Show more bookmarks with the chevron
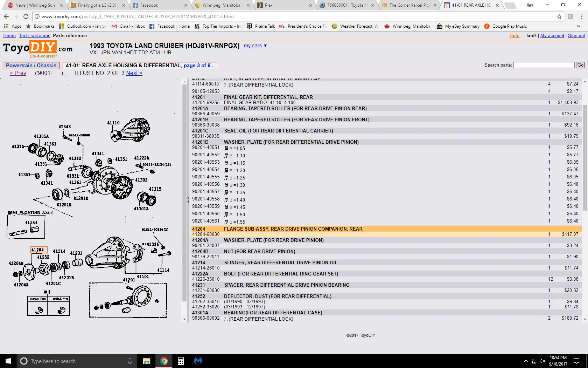 pos(578,26)
